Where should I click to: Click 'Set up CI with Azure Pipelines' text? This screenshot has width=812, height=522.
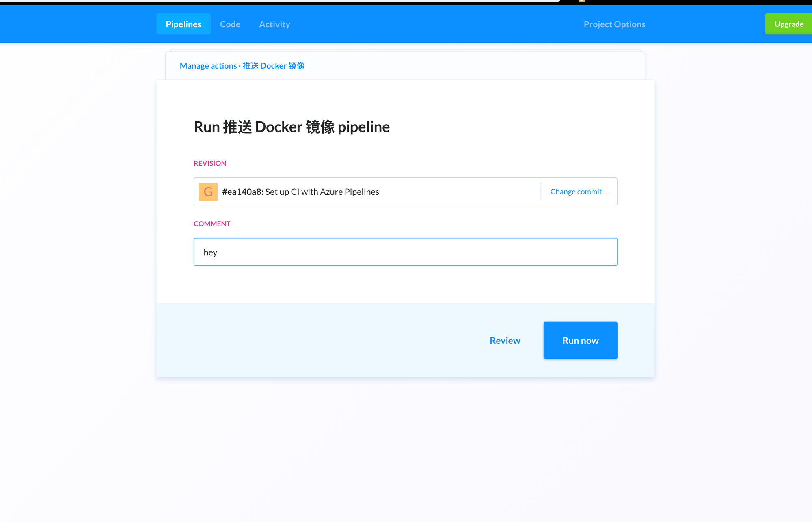pos(322,192)
